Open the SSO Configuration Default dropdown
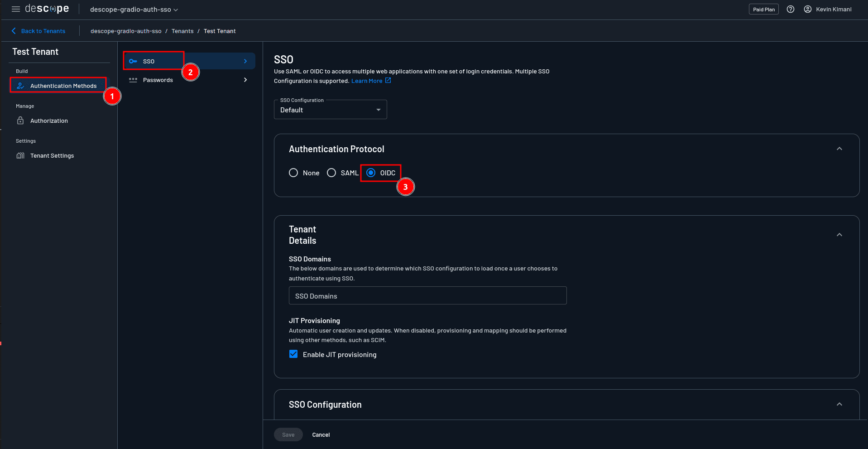The height and width of the screenshot is (449, 868). (330, 109)
